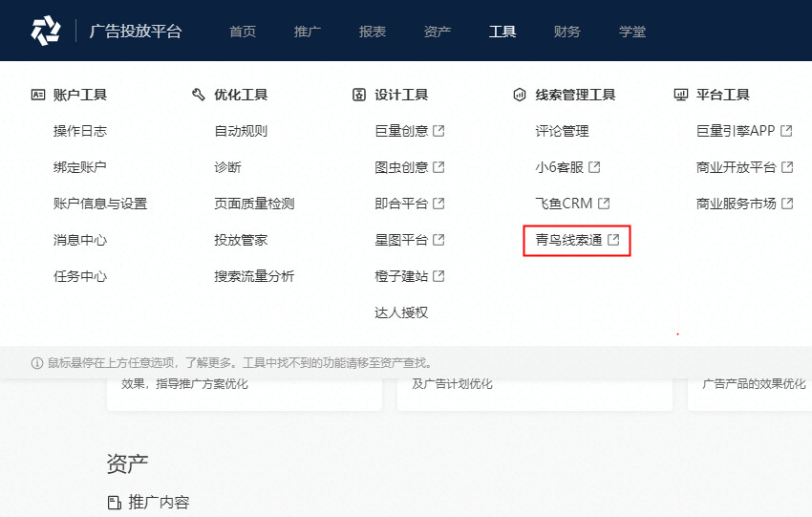This screenshot has height=517, width=812.
Task: Open the 财务 navigation menu
Action: click(567, 32)
